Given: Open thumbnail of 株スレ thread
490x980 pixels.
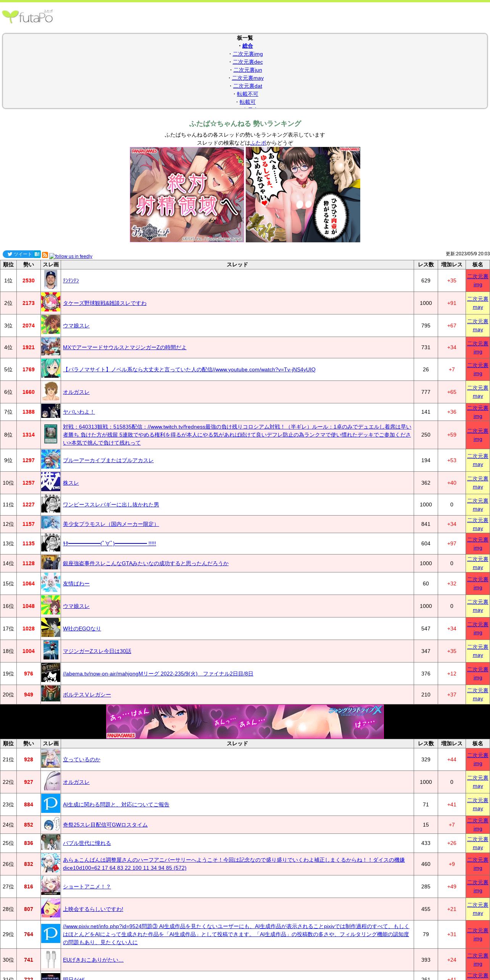Looking at the screenshot, I should pos(51,482).
